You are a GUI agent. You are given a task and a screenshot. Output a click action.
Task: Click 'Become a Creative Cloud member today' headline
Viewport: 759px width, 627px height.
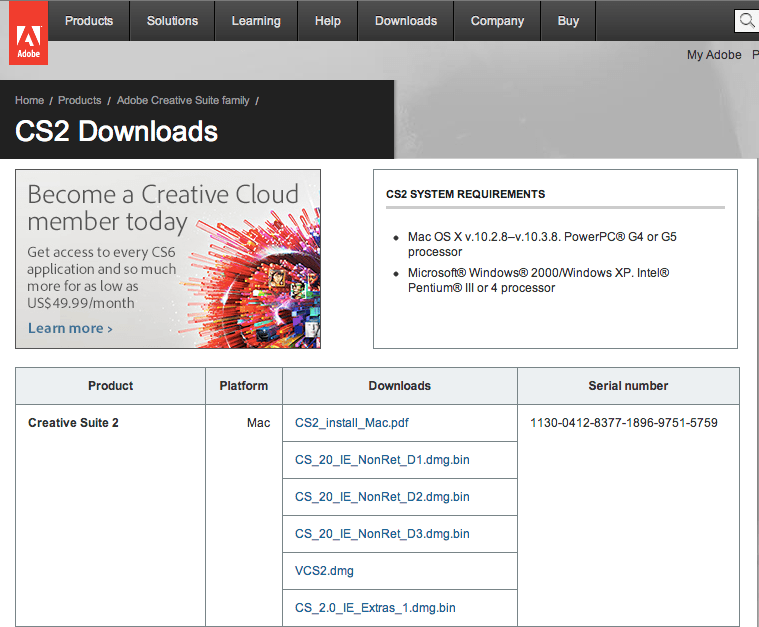click(163, 208)
